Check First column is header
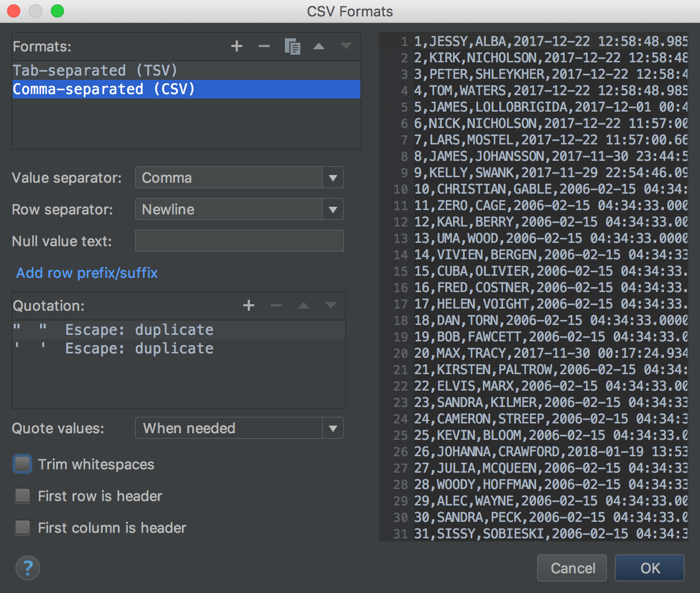700x593 pixels. click(23, 528)
